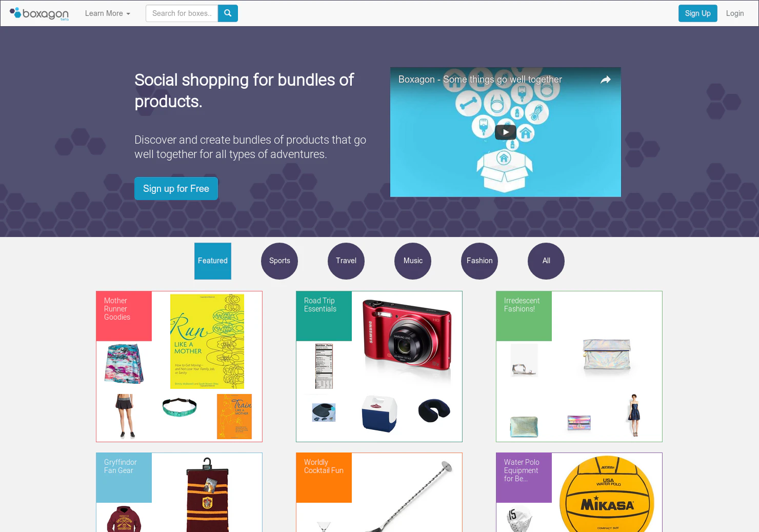Show All bundles
The image size is (759, 532).
[546, 261]
